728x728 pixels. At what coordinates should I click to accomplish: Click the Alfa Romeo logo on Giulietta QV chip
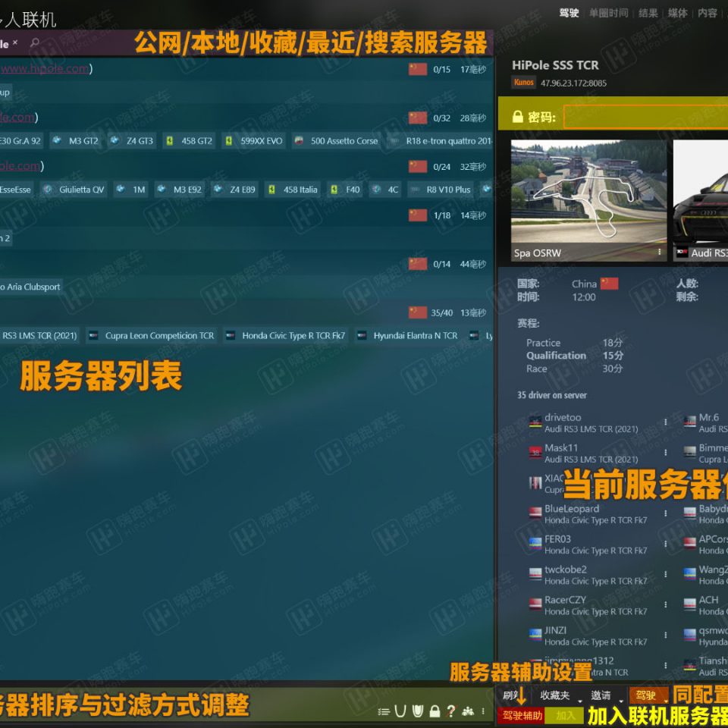click(x=47, y=189)
